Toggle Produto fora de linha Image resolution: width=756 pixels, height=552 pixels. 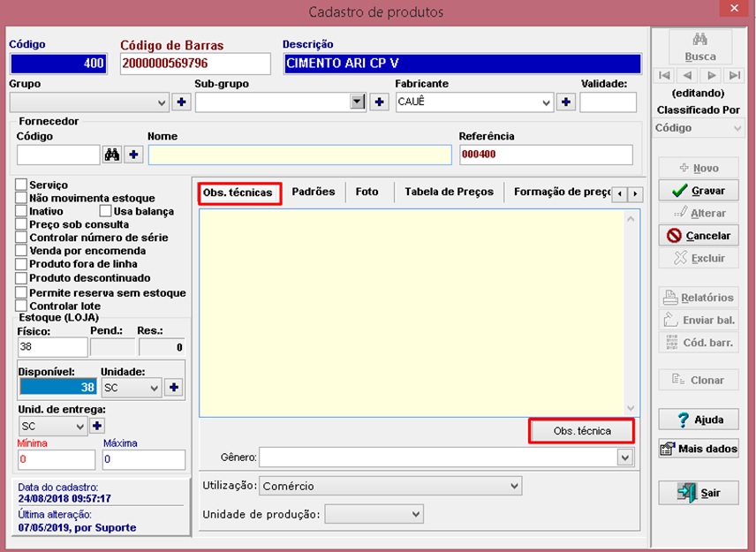[20, 264]
